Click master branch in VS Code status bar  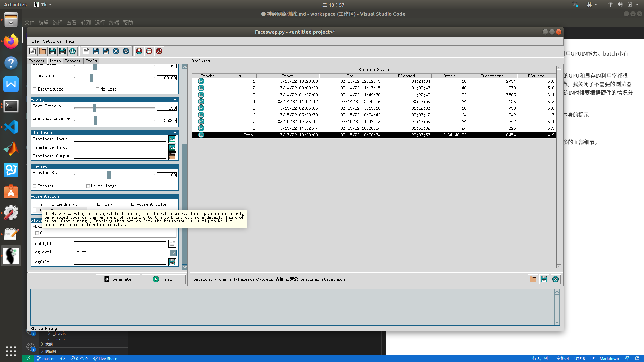(x=46, y=359)
